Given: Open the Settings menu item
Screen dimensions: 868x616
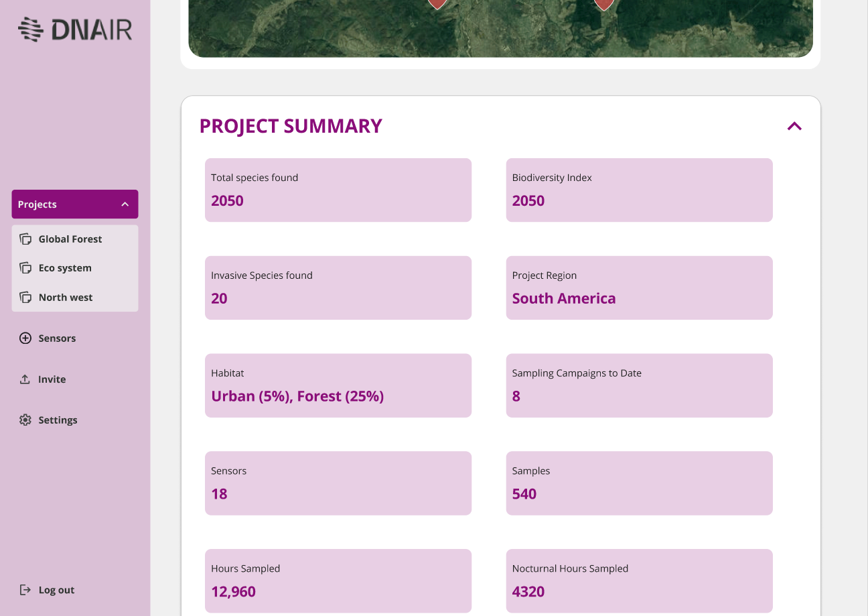Looking at the screenshot, I should coord(58,420).
